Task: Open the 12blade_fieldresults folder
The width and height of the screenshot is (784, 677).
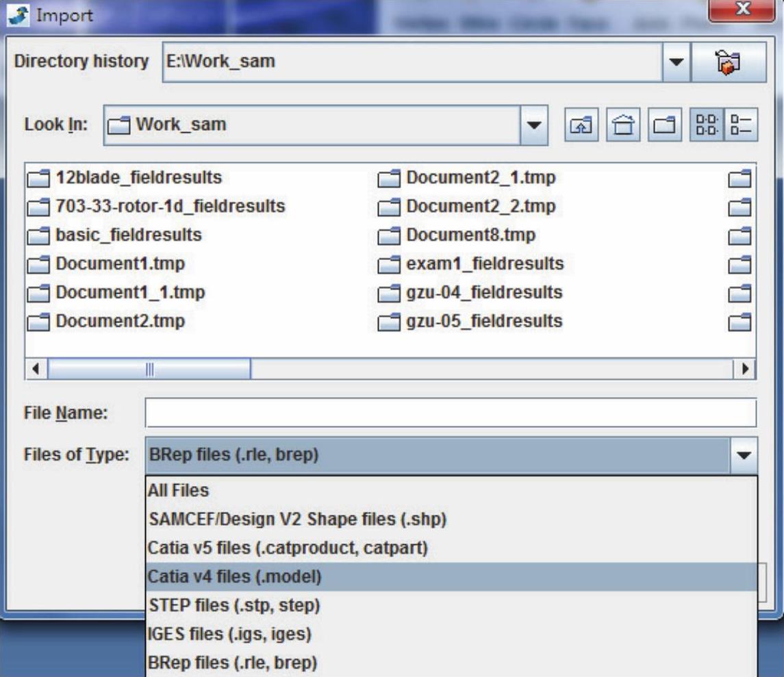Action: point(138,178)
